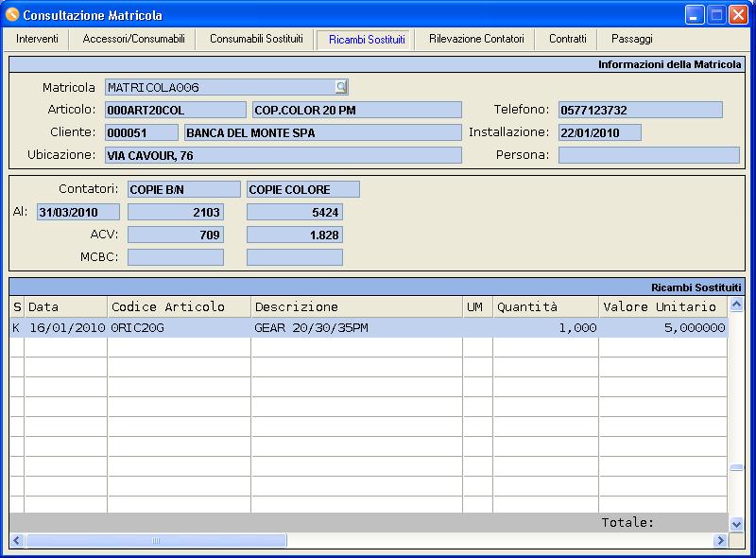Click the Matricola lookup magnifier icon
The width and height of the screenshot is (756, 558).
click(341, 87)
